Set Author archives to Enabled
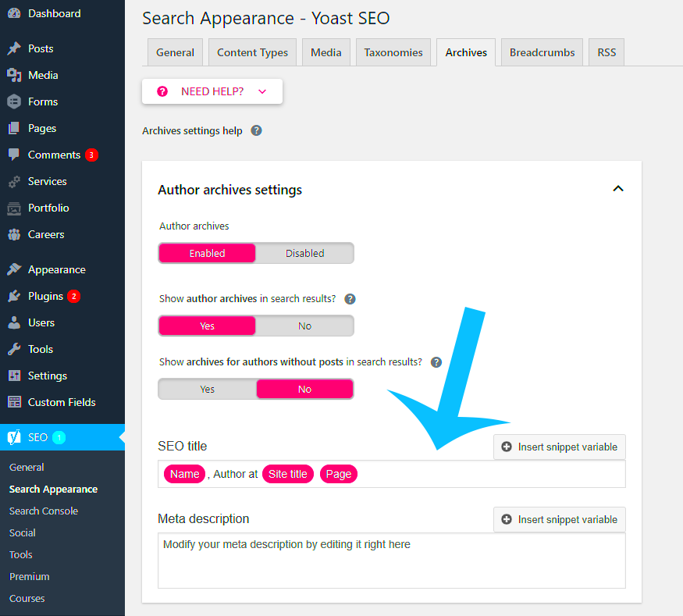683x616 pixels. [x=207, y=253]
